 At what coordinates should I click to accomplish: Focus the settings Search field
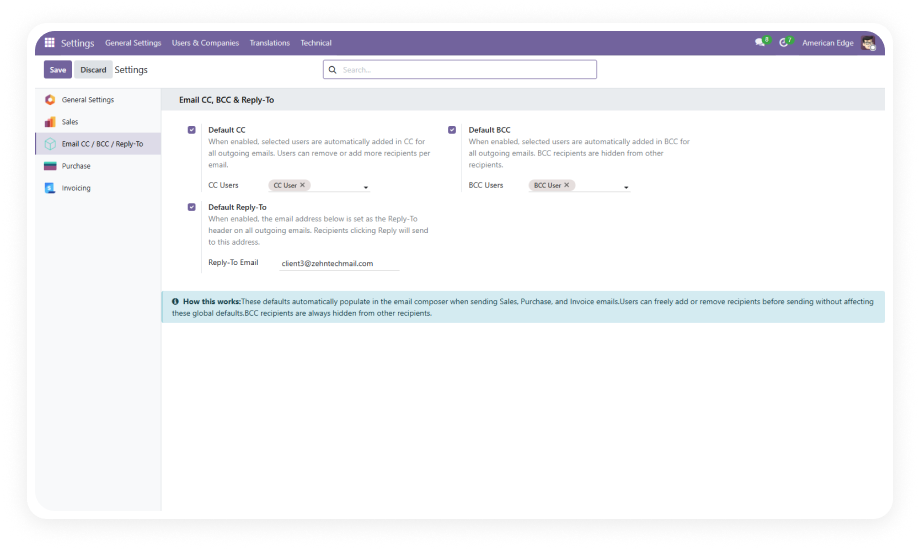(x=460, y=70)
